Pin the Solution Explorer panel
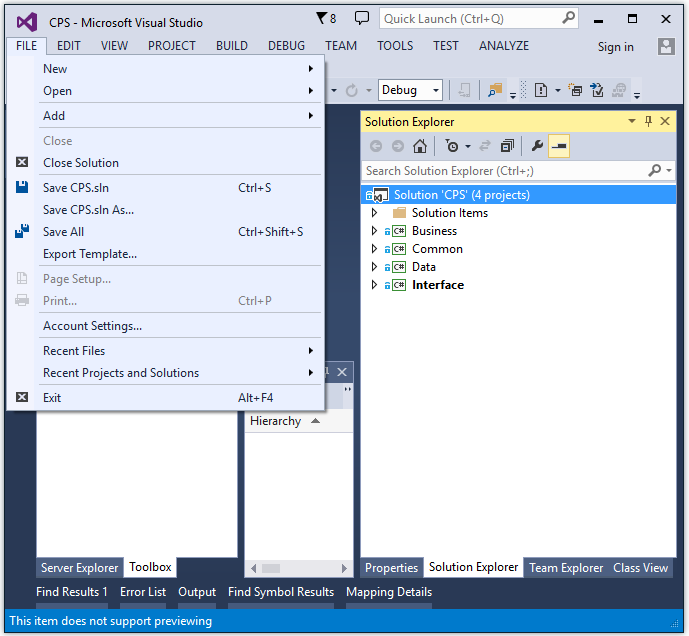 (648, 121)
